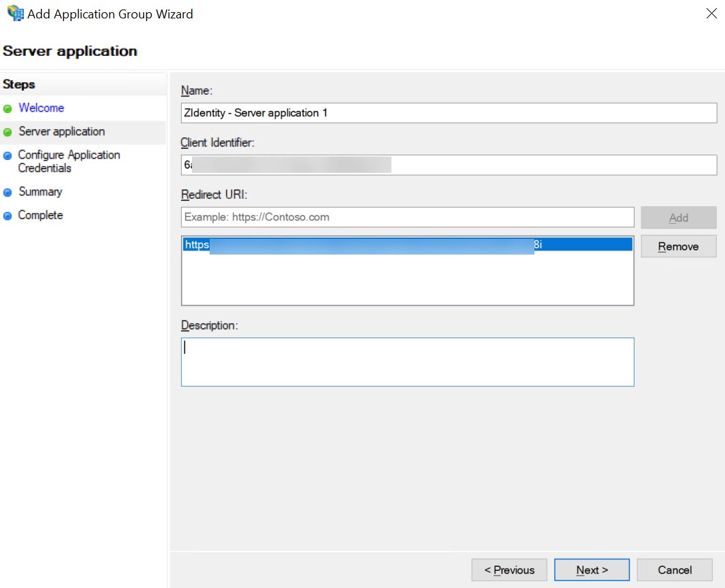This screenshot has height=588, width=725.
Task: Select the Welcome step in the Steps pane
Action: pos(42,108)
